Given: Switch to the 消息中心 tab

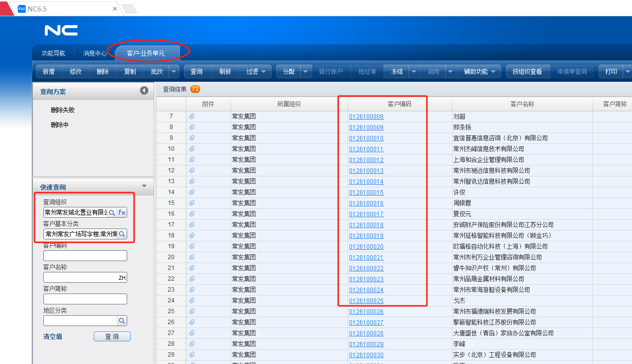Looking at the screenshot, I should (x=95, y=53).
